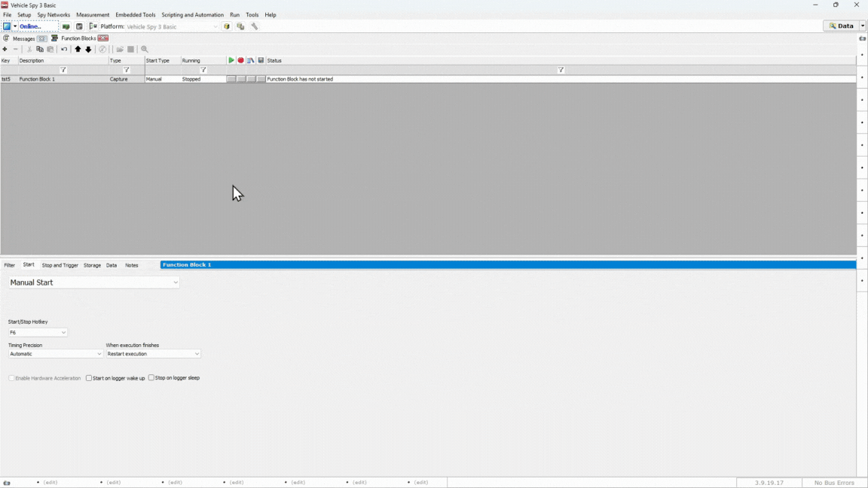This screenshot has height=488, width=868.
Task: Check Stop on logger sleep
Action: click(151, 378)
